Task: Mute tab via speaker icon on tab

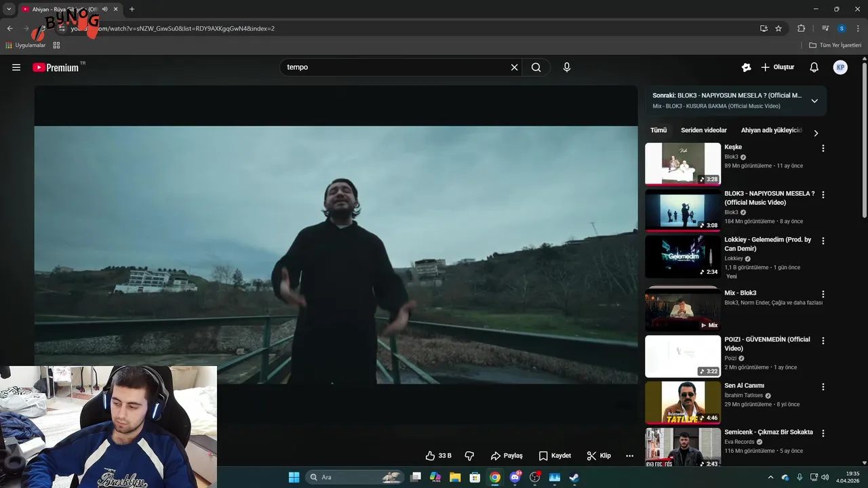Action: tap(104, 9)
